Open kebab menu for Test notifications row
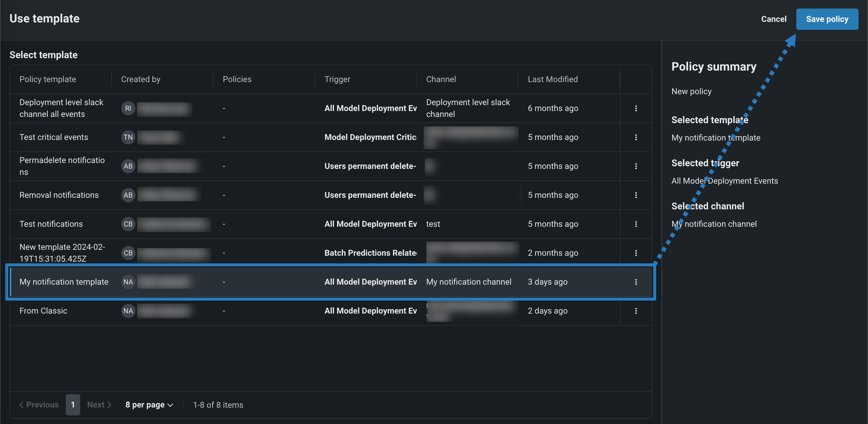Image resolution: width=868 pixels, height=424 pixels. pyautogui.click(x=636, y=224)
